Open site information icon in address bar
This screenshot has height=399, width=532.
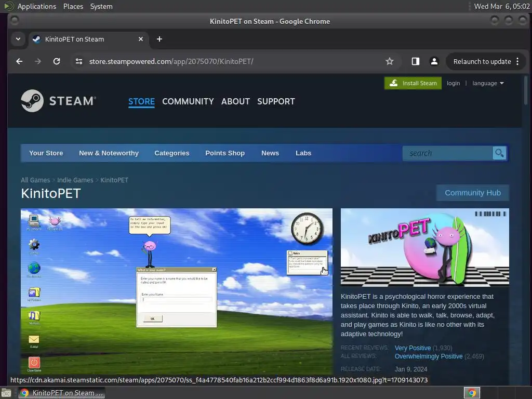click(79, 61)
